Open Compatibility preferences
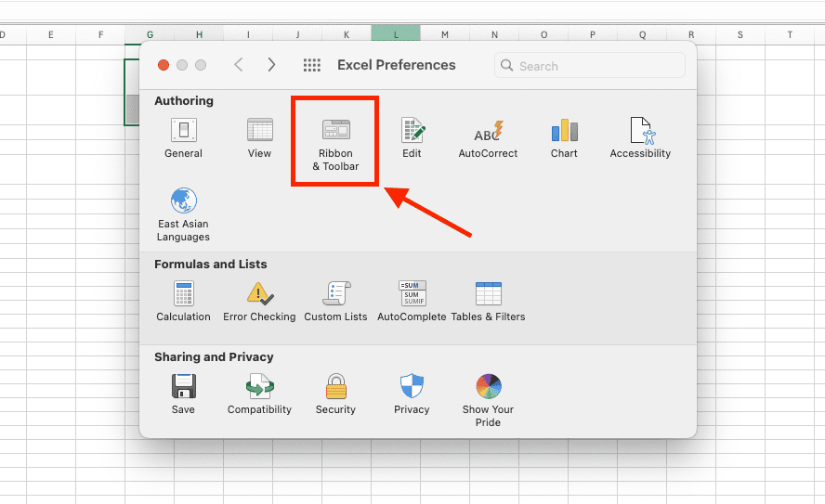 pyautogui.click(x=259, y=394)
